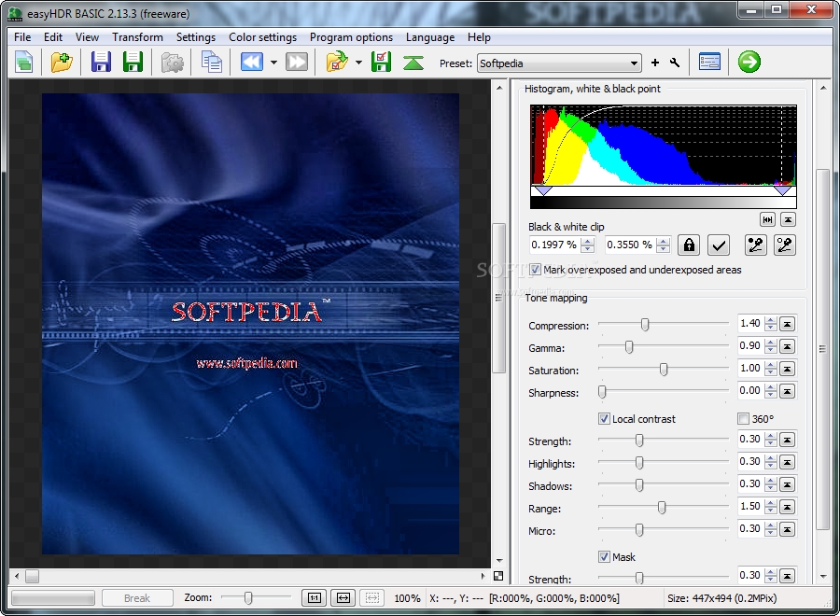Click the green floppy save-as icon

click(x=133, y=63)
